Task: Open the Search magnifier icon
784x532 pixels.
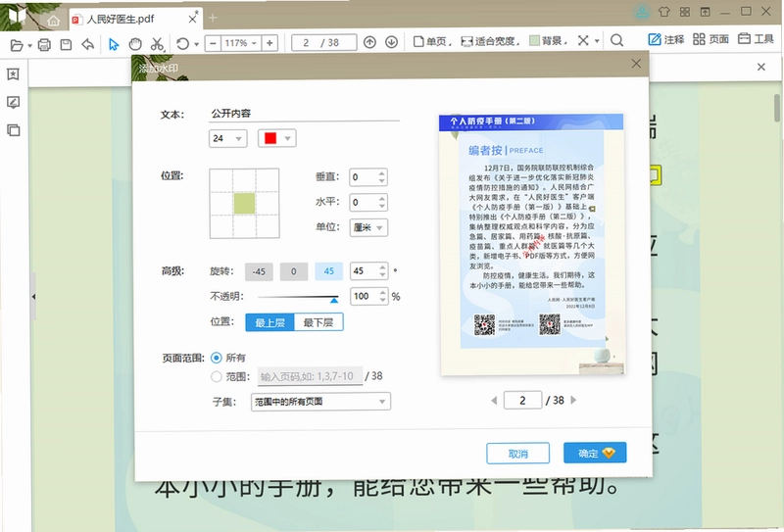Action: (x=617, y=40)
